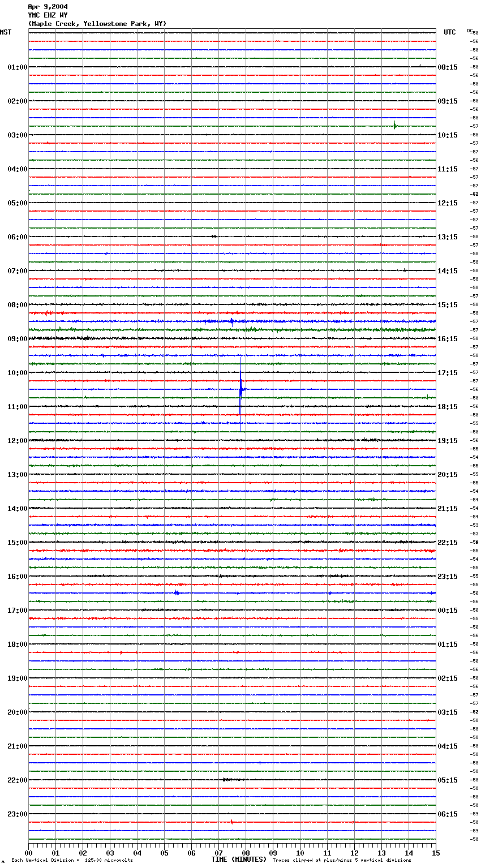The width and height of the screenshot is (481, 868).
Task: Select the MST time label '18:00'
Action: pyautogui.click(x=18, y=644)
